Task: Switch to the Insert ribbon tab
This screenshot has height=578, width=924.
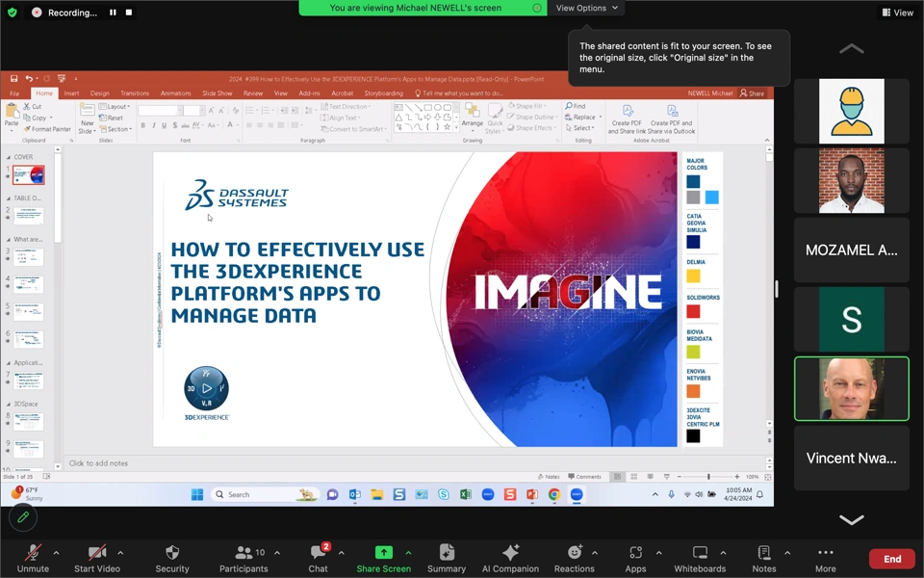Action: pyautogui.click(x=71, y=93)
